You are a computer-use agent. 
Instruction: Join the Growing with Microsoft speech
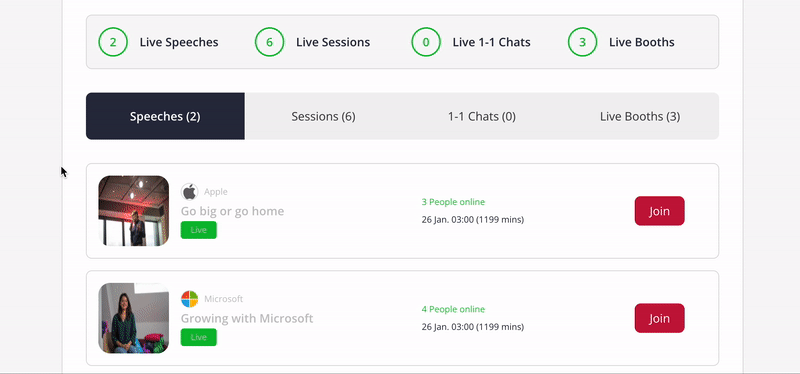660,318
